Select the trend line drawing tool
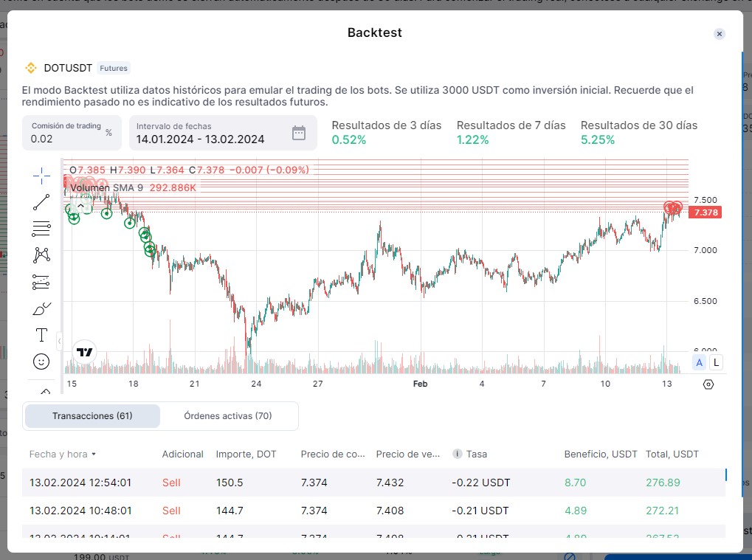The height and width of the screenshot is (560, 752). pos(41,201)
